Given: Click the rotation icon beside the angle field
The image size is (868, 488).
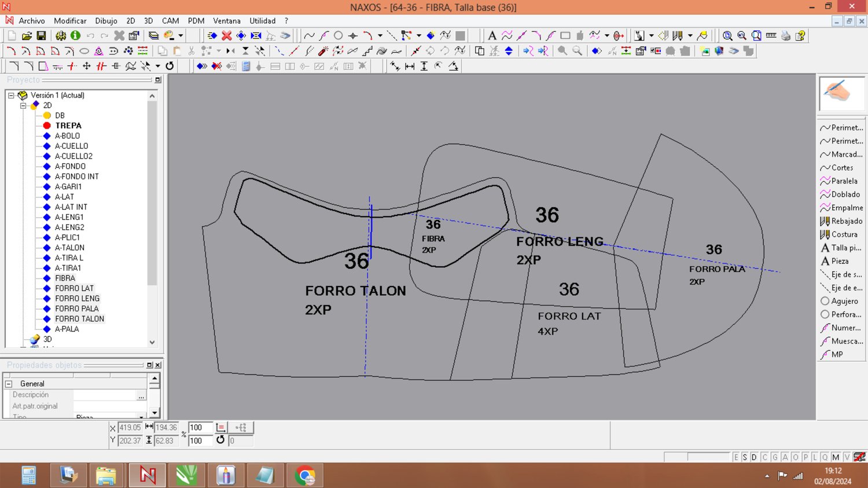Looking at the screenshot, I should tap(220, 440).
